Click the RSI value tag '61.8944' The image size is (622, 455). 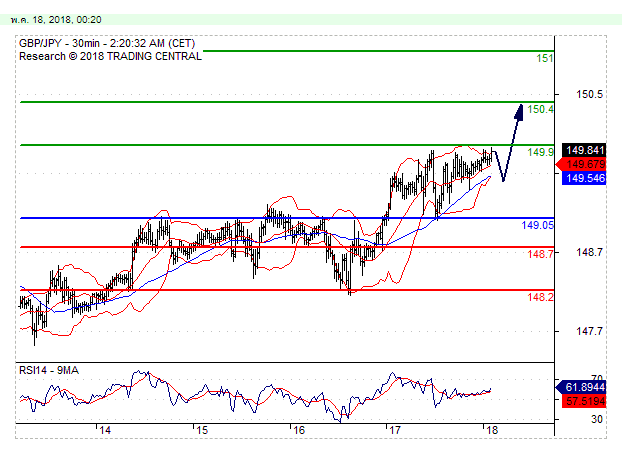coord(582,387)
